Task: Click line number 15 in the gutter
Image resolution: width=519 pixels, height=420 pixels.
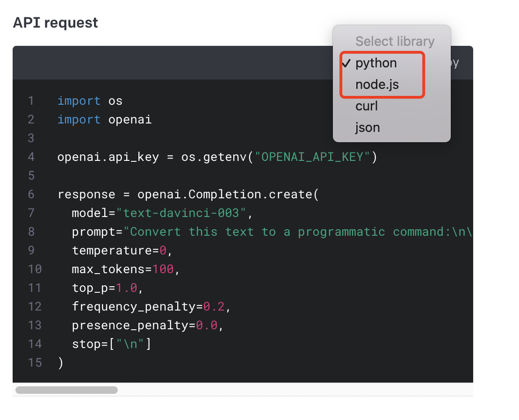Action: click(x=35, y=362)
